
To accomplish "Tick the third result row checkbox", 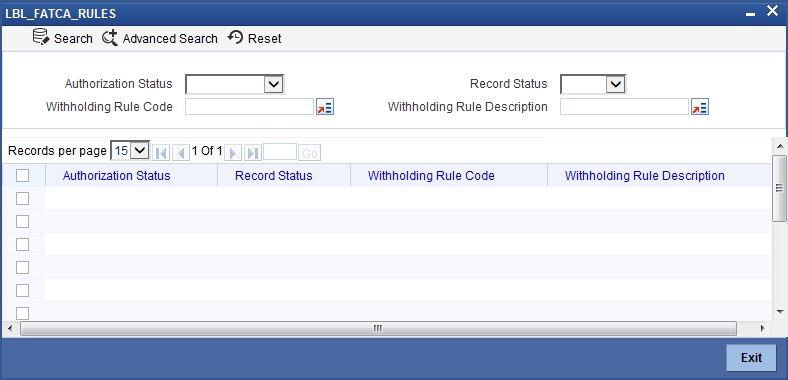I will point(23,244).
